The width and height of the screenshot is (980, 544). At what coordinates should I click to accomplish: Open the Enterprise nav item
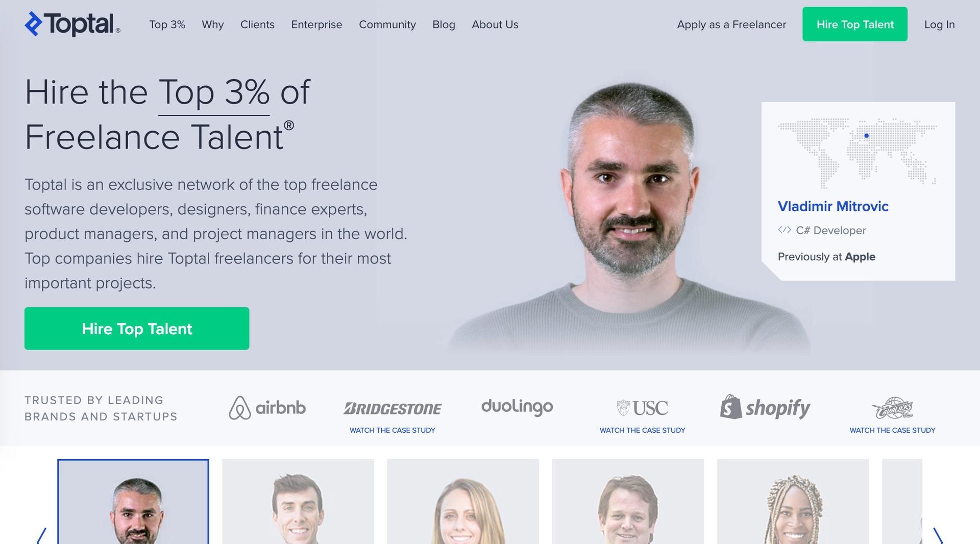coord(316,24)
